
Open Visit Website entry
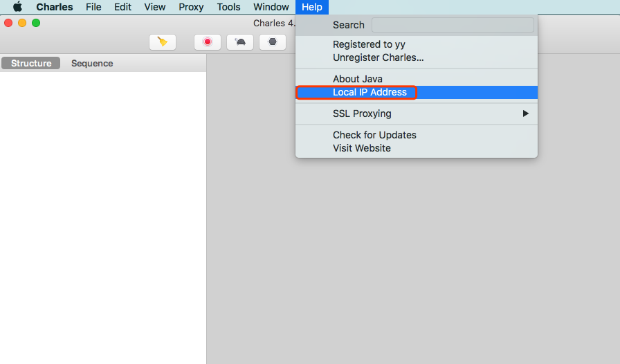361,148
